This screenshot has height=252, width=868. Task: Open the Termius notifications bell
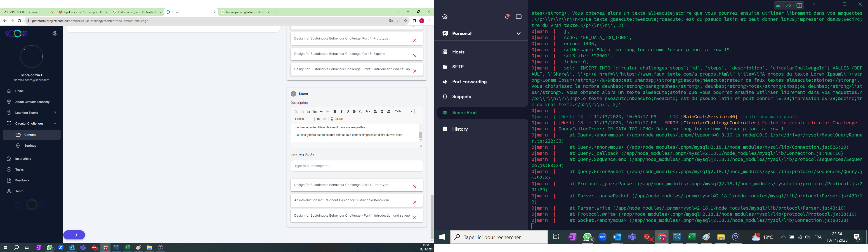tap(507, 17)
